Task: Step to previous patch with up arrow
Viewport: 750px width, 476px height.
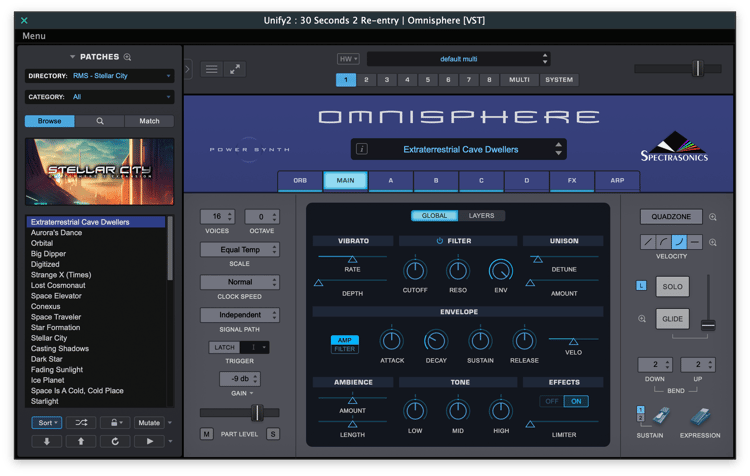Action: [81, 441]
